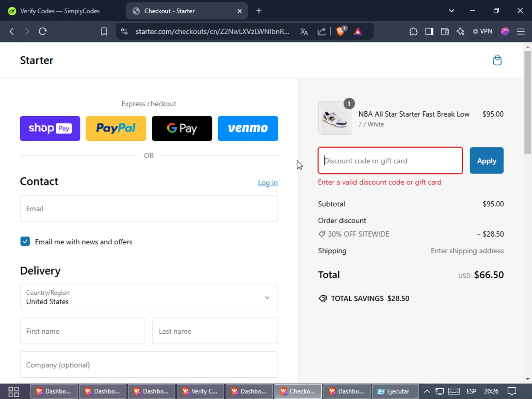532x399 pixels.
Task: Open the 20:26 taskbar clock
Action: 491,392
